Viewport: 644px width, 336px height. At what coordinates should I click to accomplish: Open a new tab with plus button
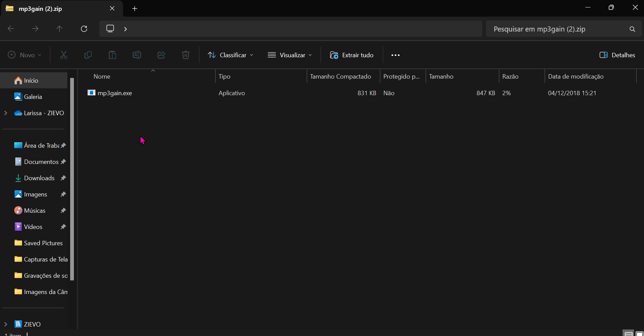pyautogui.click(x=135, y=8)
